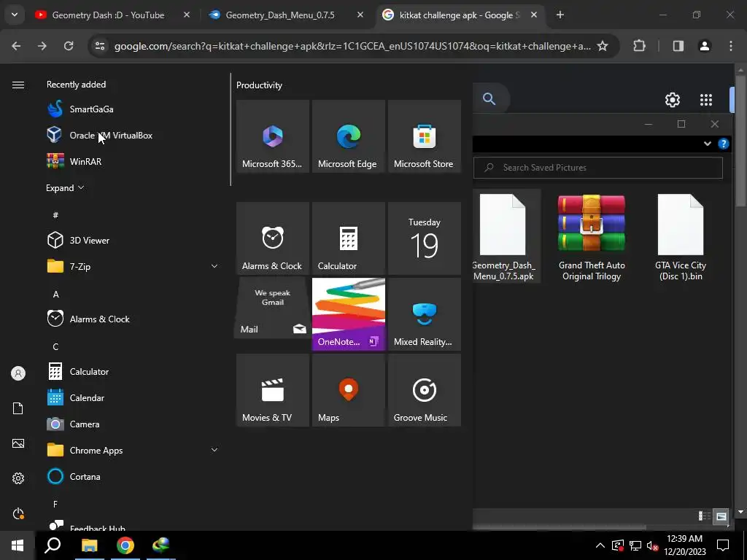Switch Explorer to details view
The image size is (747, 560).
704,516
